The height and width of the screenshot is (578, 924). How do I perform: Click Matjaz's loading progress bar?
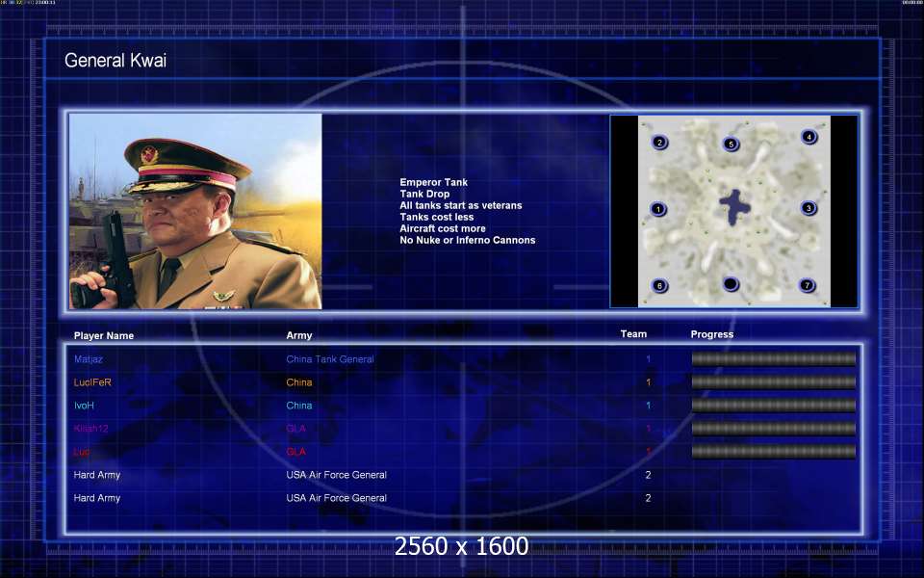click(x=773, y=358)
